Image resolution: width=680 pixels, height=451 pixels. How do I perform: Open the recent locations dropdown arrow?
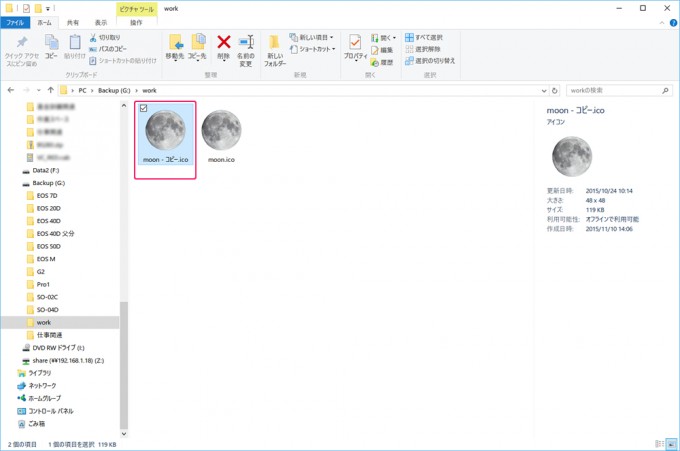39,90
